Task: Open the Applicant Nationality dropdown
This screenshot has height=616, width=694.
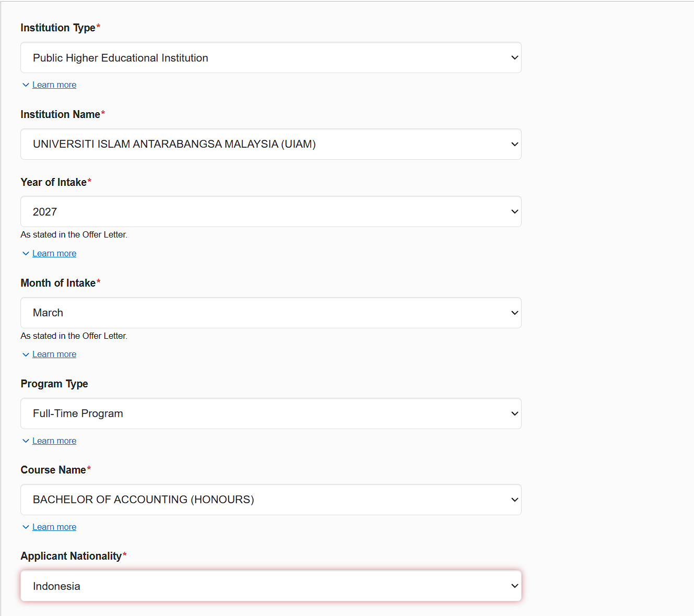Action: (x=271, y=586)
